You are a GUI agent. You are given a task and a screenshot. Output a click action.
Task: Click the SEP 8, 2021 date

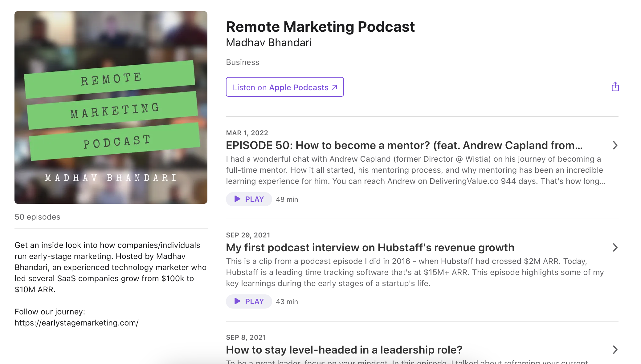click(246, 337)
